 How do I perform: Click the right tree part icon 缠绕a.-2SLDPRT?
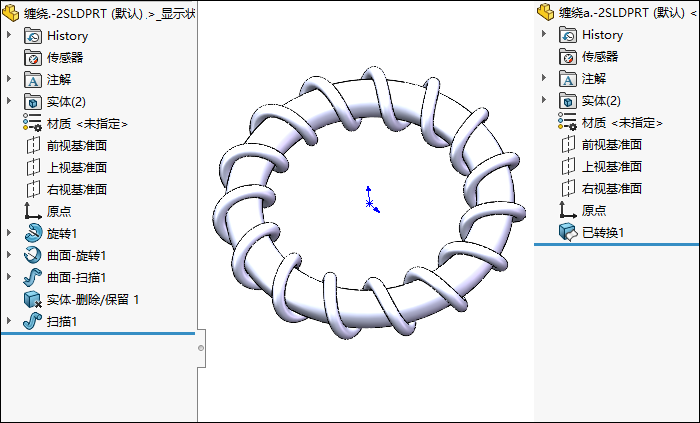click(546, 12)
